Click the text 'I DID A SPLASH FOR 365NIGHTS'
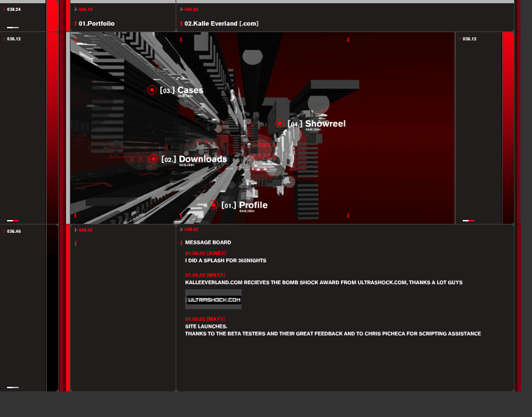532x417 pixels. tap(226, 260)
